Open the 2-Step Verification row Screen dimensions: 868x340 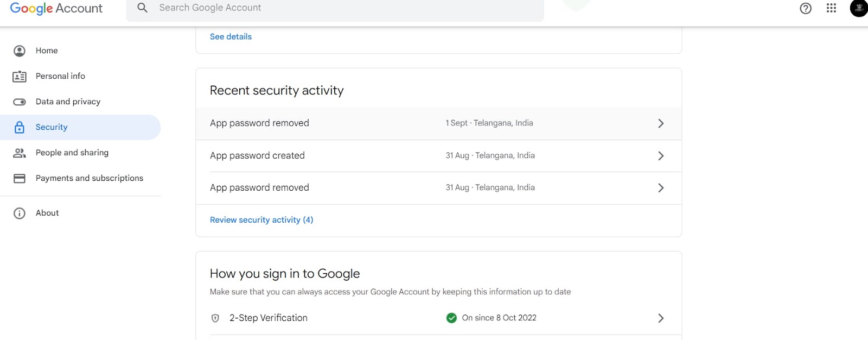438,318
